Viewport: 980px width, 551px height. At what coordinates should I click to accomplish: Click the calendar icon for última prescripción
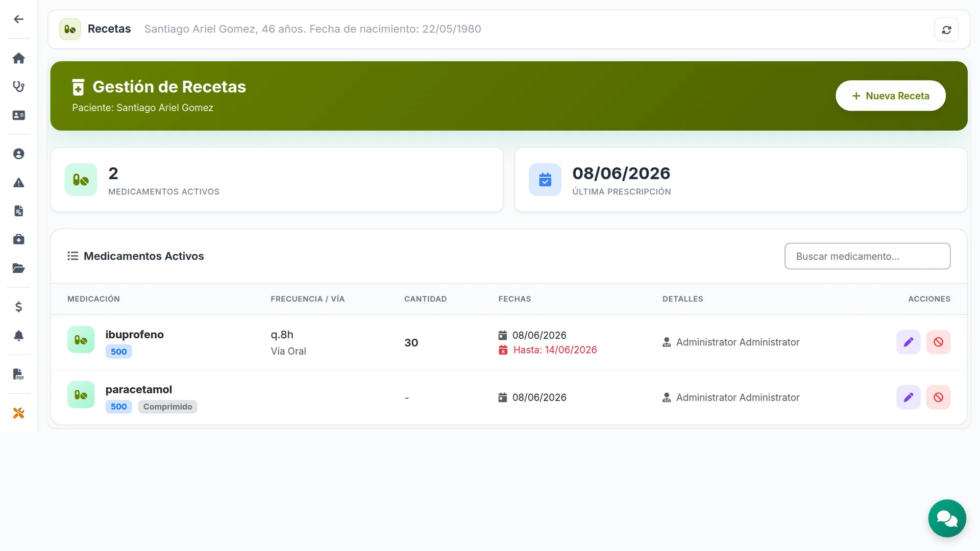click(x=545, y=180)
